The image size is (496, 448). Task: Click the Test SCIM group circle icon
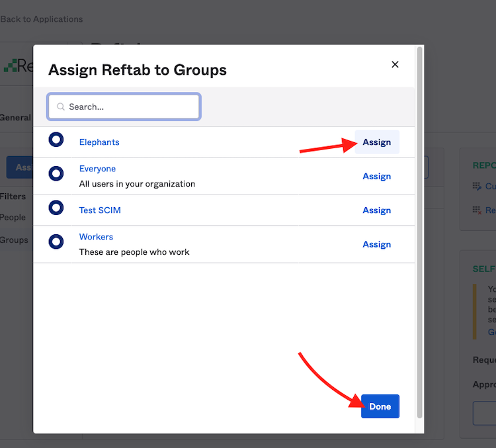[56, 208]
